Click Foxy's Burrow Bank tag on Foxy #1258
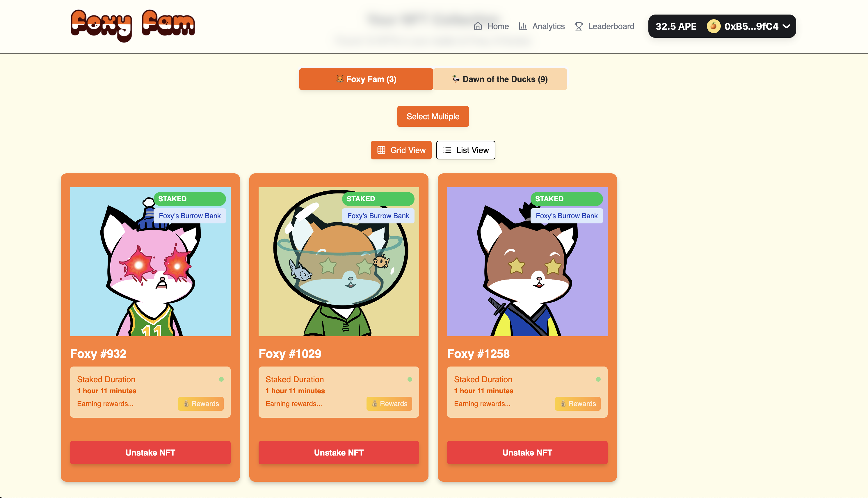The image size is (868, 498). 567,216
